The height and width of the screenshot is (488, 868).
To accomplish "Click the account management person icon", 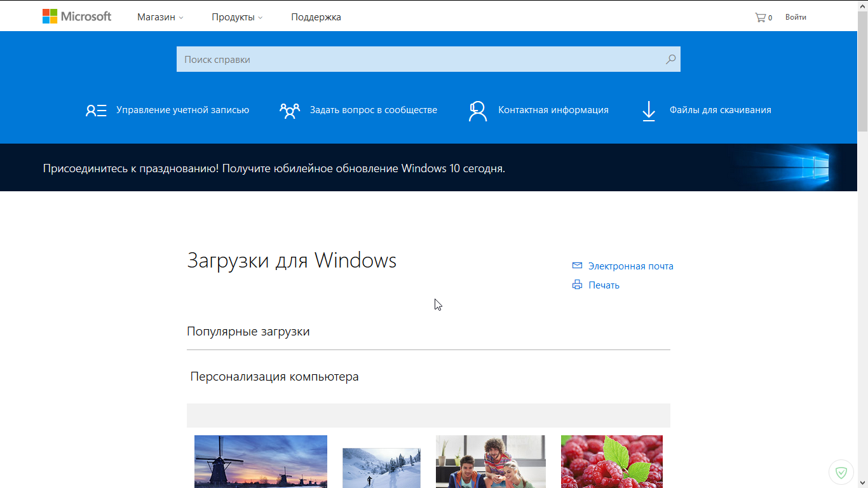I will point(96,111).
